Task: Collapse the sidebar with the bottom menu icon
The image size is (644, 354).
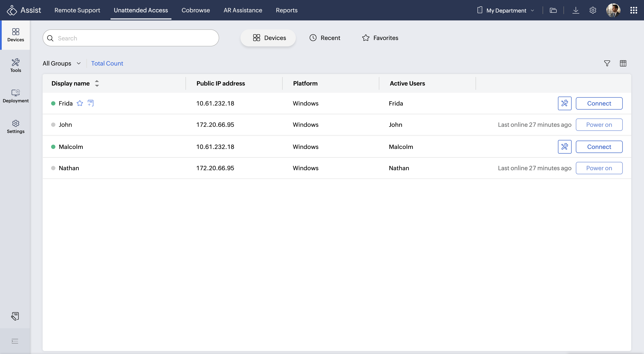Action: tap(15, 341)
